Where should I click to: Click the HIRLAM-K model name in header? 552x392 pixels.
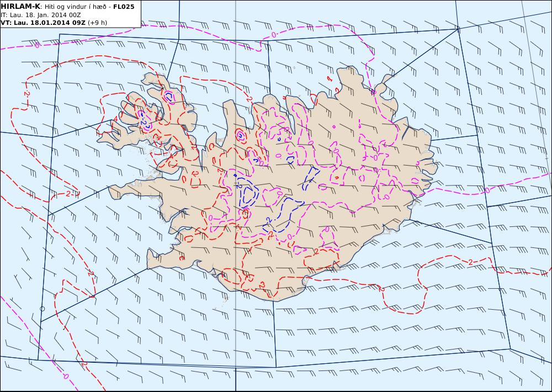(21, 6)
